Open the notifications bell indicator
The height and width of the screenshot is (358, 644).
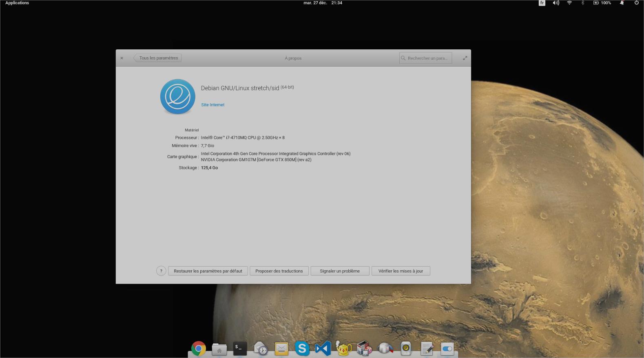coord(622,3)
